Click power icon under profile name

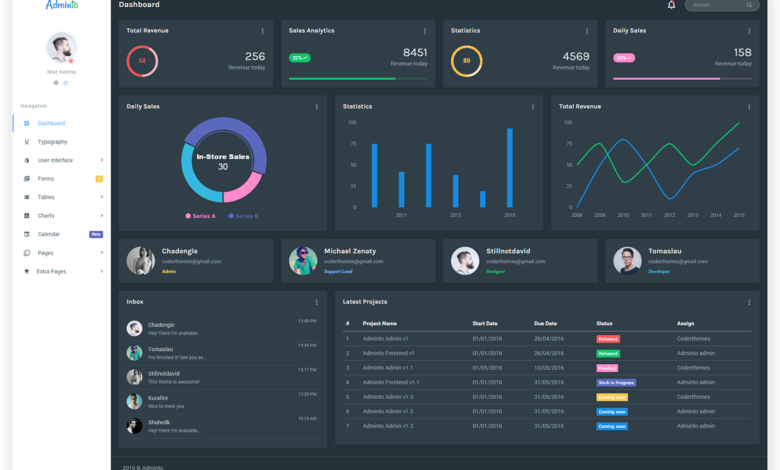[x=66, y=82]
